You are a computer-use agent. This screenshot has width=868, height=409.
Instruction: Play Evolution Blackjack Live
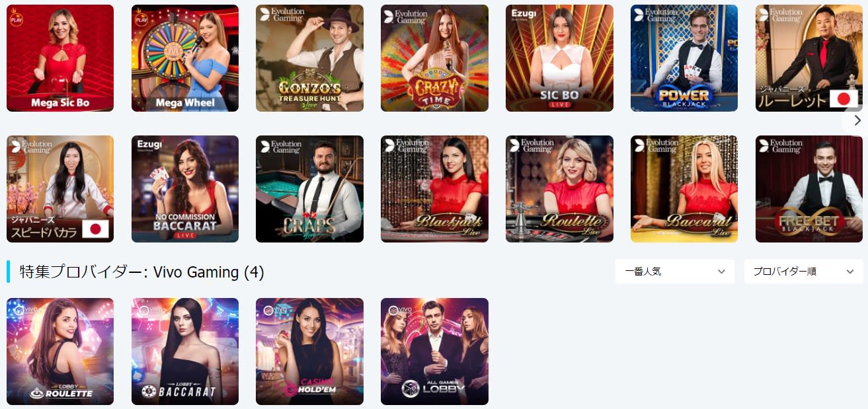(434, 189)
